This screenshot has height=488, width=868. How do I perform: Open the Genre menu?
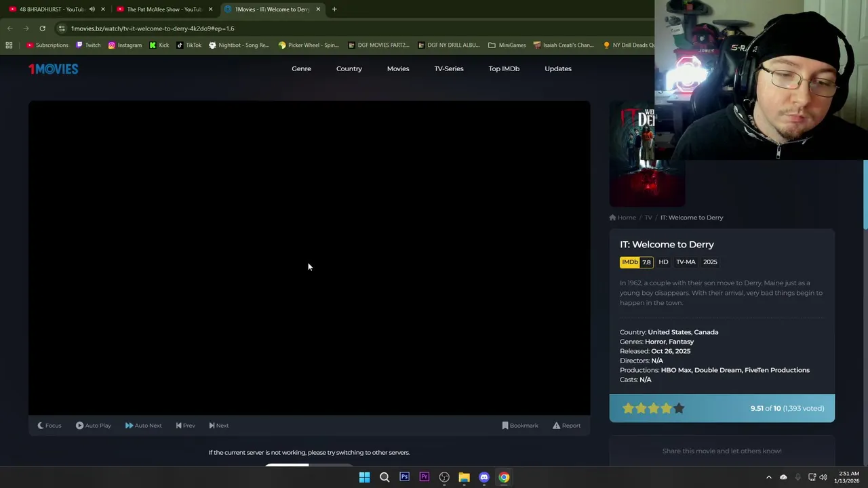coord(301,68)
